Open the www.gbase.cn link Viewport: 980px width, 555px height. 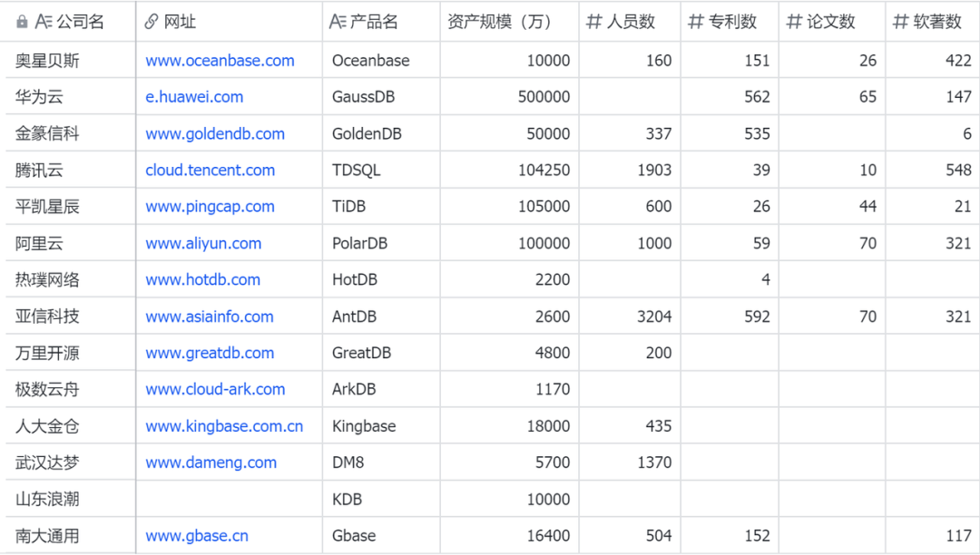coord(196,535)
